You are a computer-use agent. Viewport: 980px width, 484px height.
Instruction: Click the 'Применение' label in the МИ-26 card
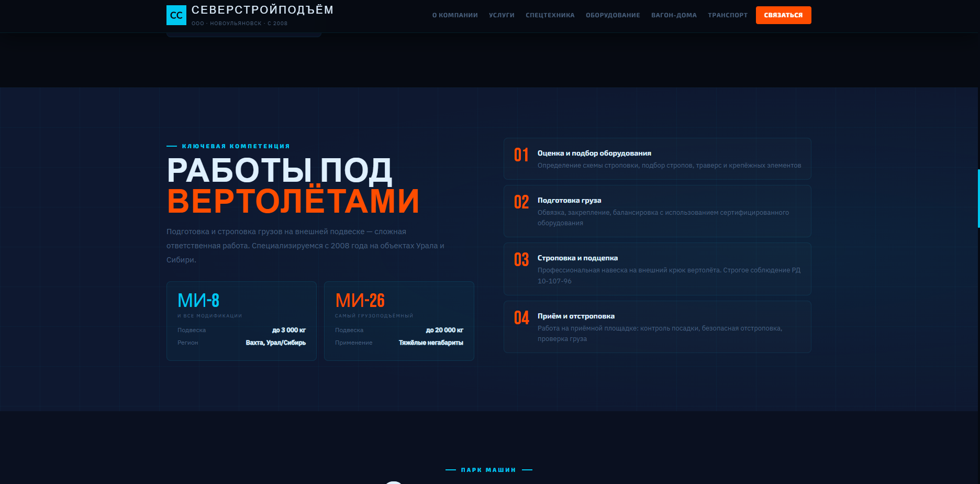coord(353,343)
